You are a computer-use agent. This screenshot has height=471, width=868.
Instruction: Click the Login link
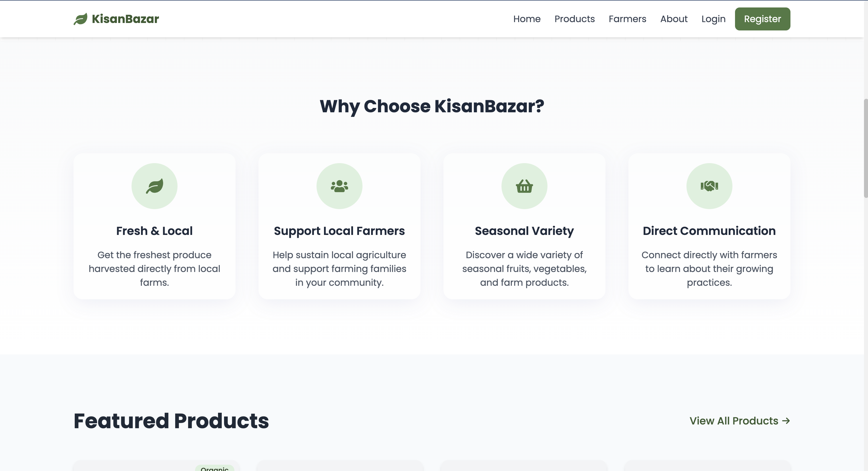click(x=713, y=19)
